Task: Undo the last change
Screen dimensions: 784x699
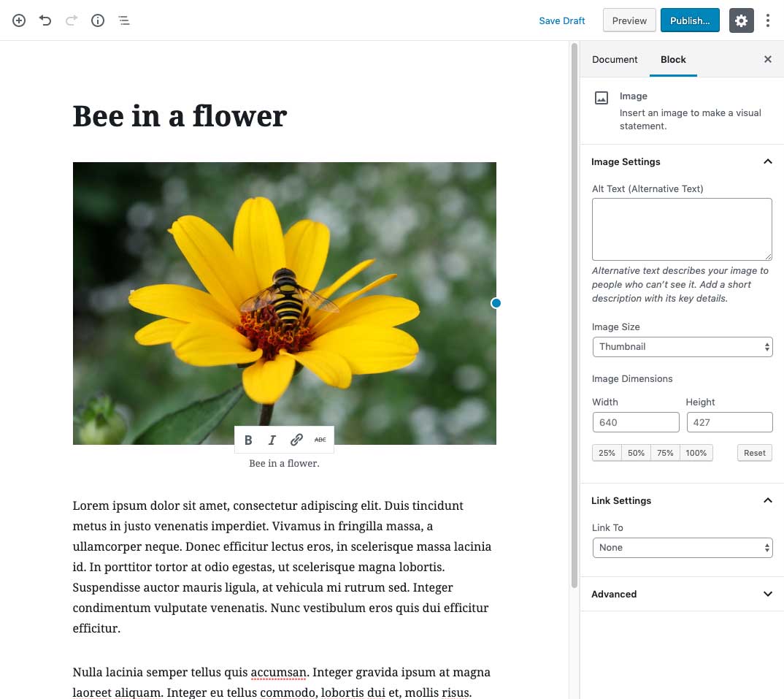Action: coord(45,20)
